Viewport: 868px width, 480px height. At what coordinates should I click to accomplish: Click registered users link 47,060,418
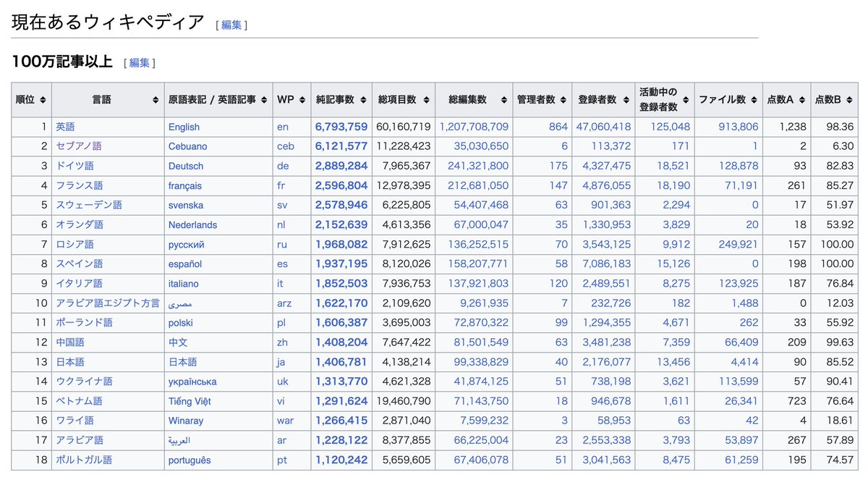click(x=604, y=127)
